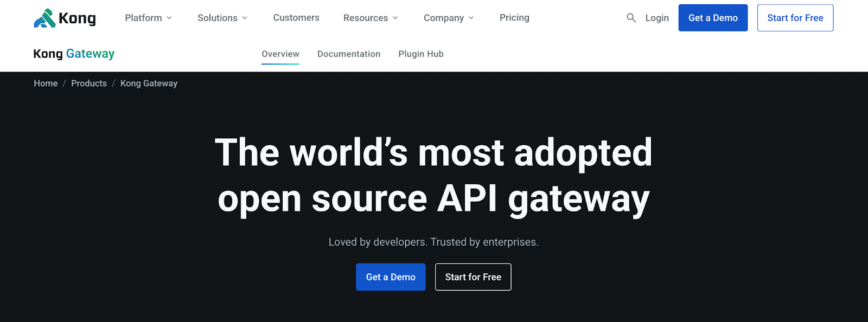Click the Login link
The image size is (868, 322).
[657, 18]
